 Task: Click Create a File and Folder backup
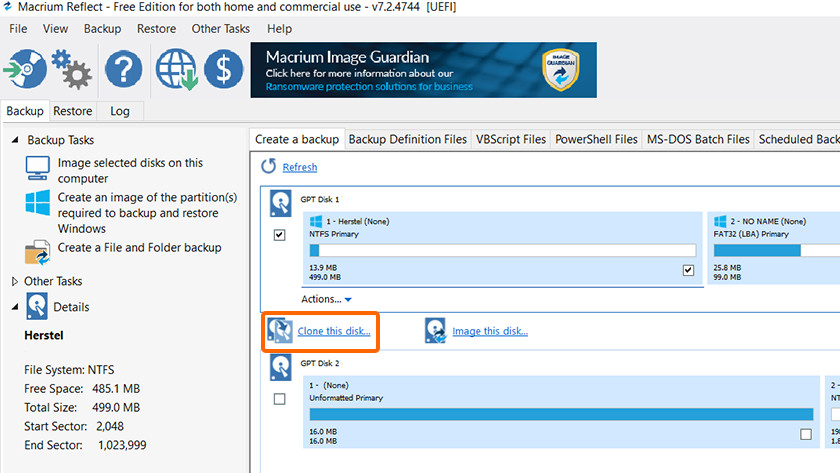tap(139, 247)
